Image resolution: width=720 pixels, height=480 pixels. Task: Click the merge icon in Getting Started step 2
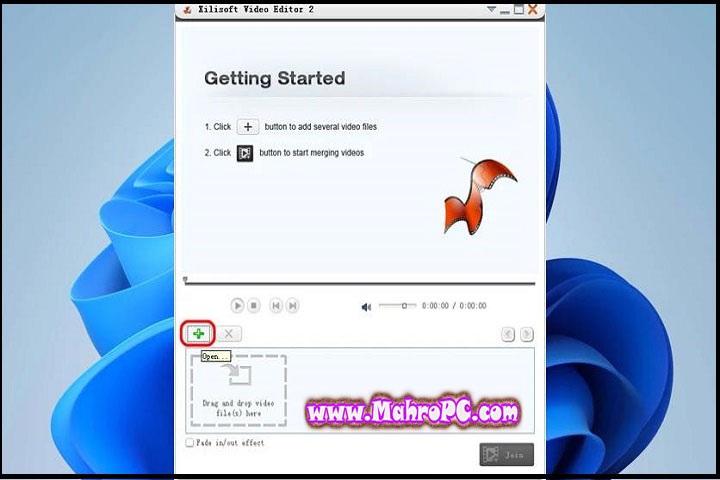245,153
